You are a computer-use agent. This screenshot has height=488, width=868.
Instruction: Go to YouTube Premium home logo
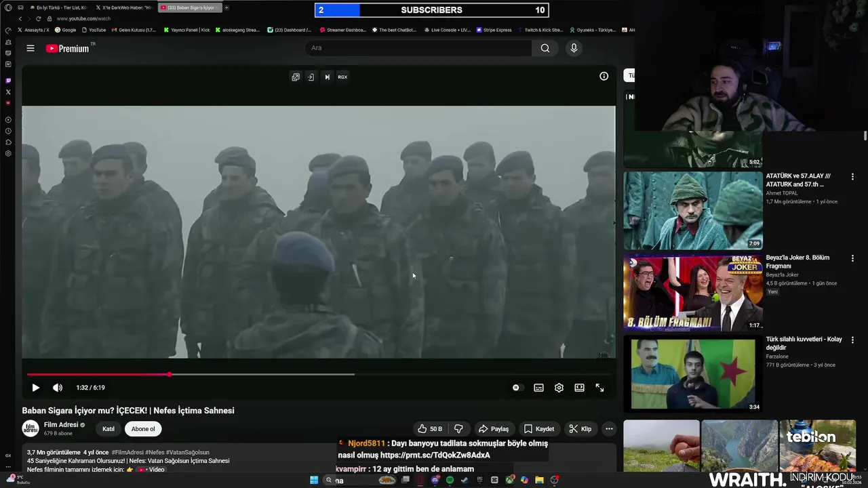click(x=67, y=48)
